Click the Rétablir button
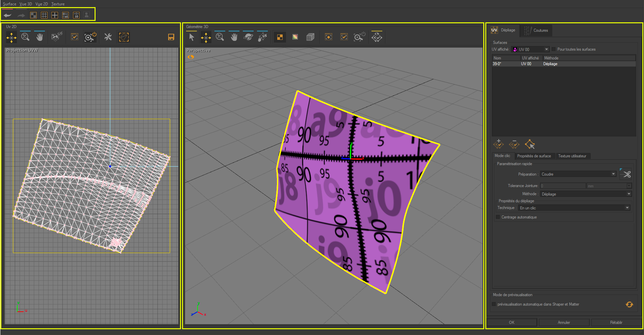This screenshot has width=644, height=335. click(x=616, y=322)
